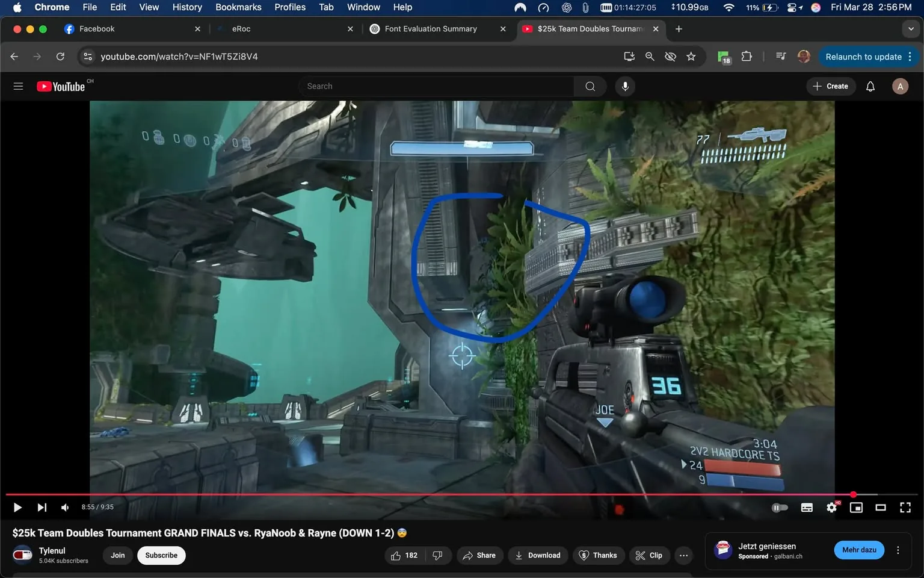Seek using the red progress bar
This screenshot has width=924, height=578.
point(421,494)
